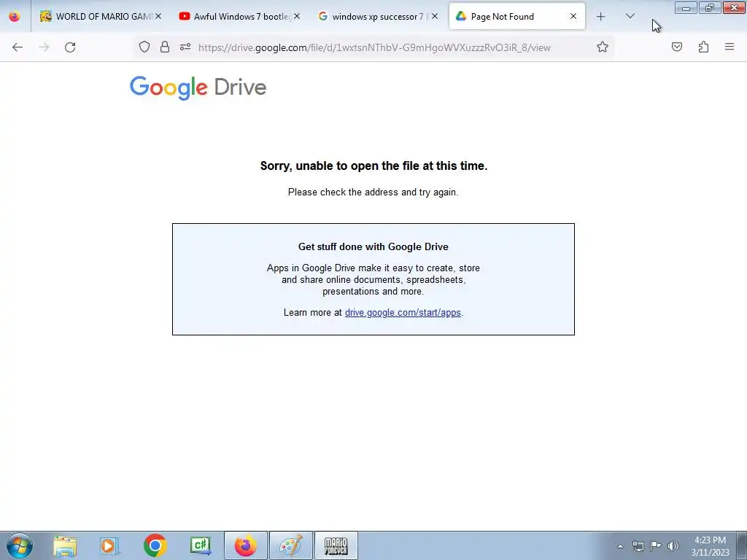Open the Firefox application menu

(729, 47)
